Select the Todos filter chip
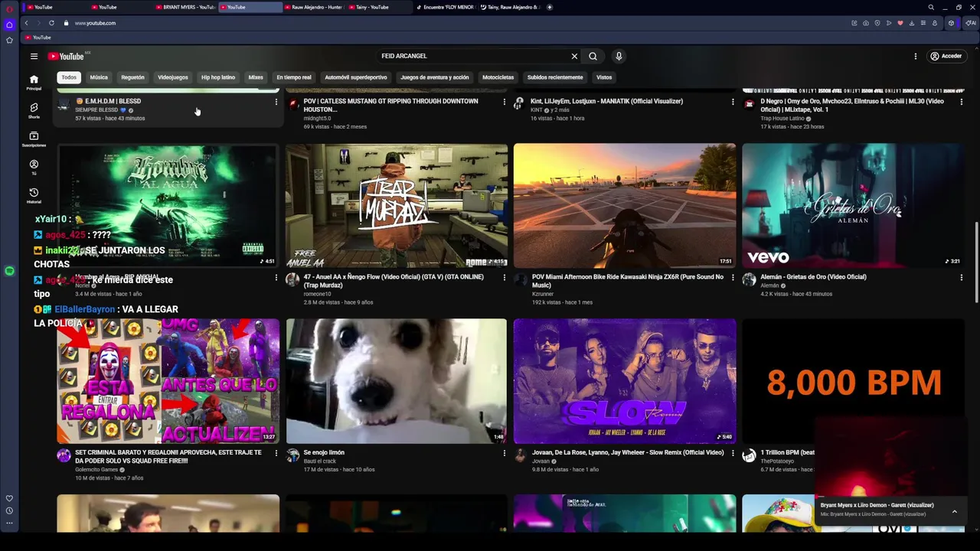This screenshot has height=551, width=980. tap(69, 77)
